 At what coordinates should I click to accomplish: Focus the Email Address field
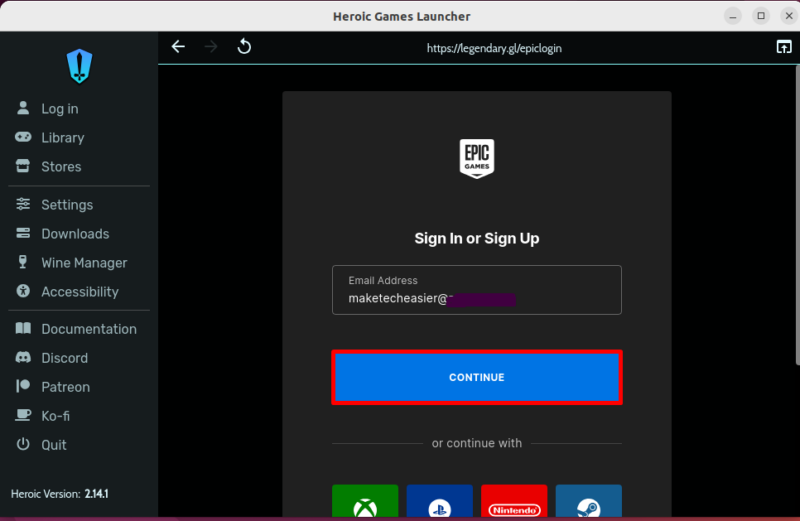(477, 290)
